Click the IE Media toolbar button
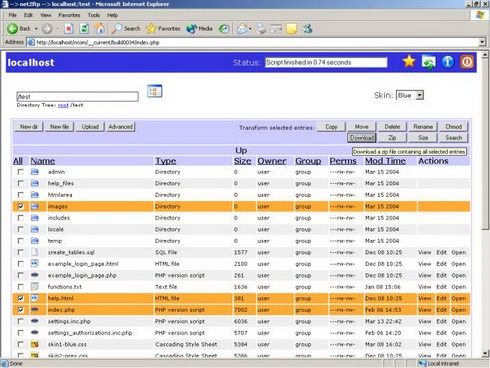The image size is (490, 368). [x=200, y=29]
